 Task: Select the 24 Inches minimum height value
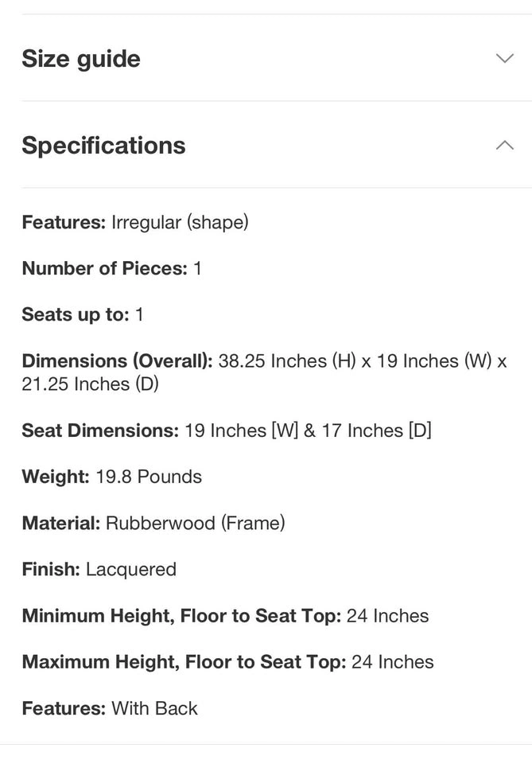coord(387,616)
